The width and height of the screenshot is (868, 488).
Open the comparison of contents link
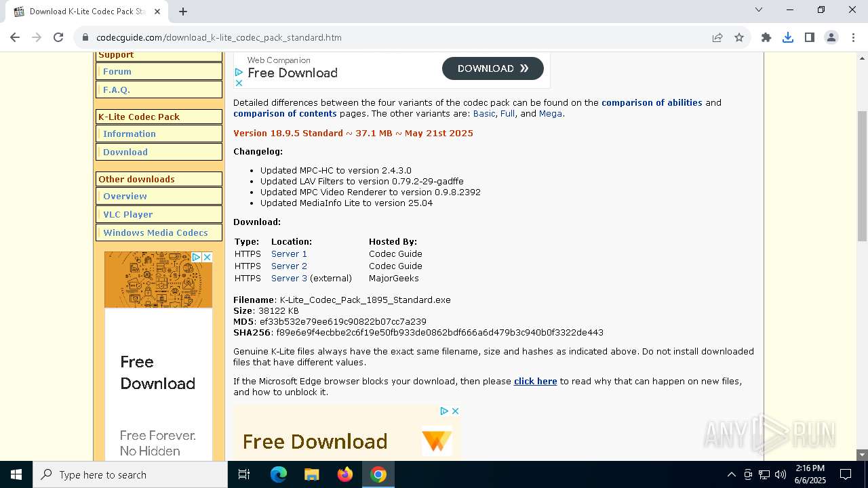(285, 113)
